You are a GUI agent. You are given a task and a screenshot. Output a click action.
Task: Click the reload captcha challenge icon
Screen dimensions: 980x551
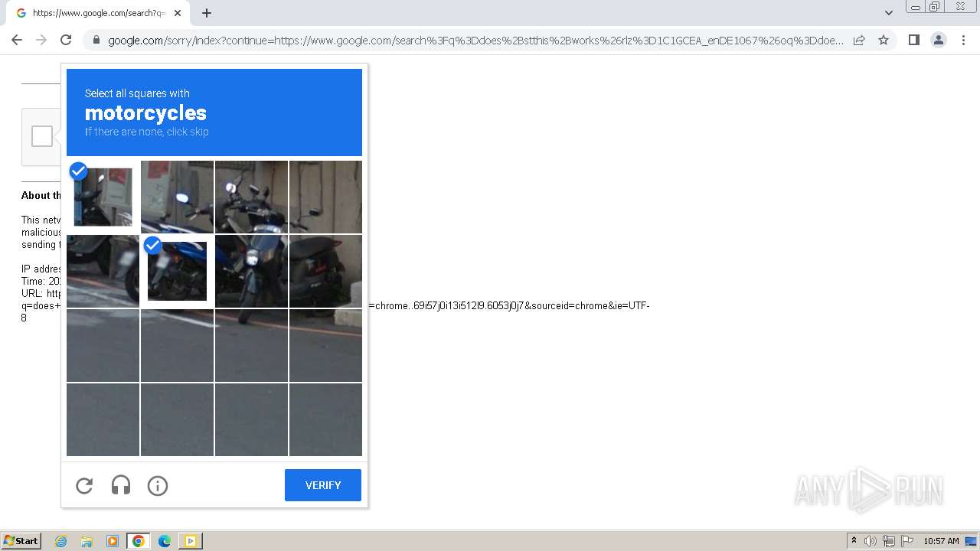84,485
